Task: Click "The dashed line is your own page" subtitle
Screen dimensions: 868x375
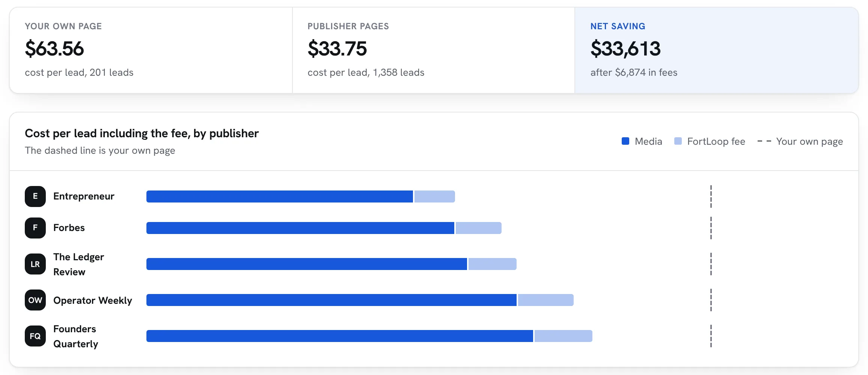Action: tap(100, 150)
